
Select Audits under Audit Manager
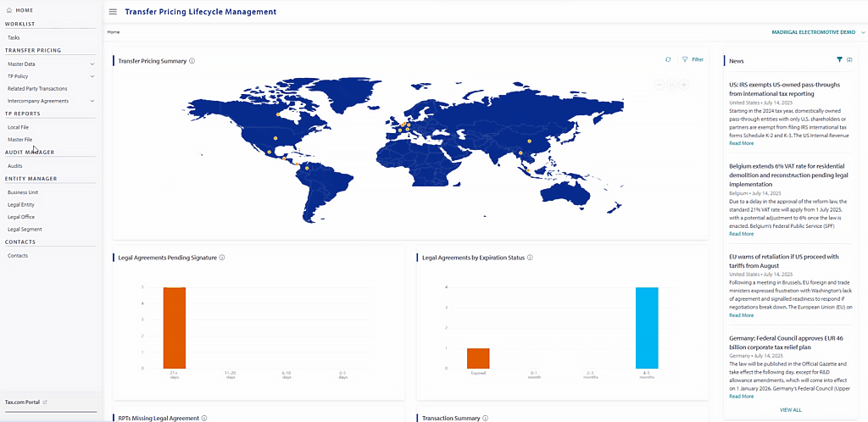pos(15,166)
